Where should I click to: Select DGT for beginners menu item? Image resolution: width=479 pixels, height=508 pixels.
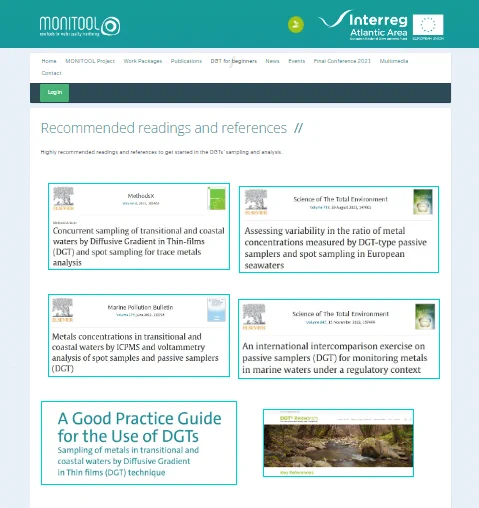[x=234, y=61]
